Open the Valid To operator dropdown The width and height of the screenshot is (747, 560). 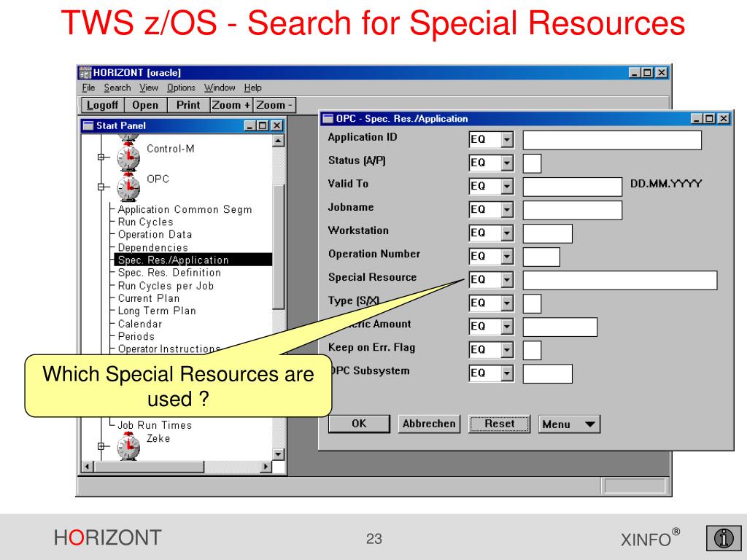[507, 186]
